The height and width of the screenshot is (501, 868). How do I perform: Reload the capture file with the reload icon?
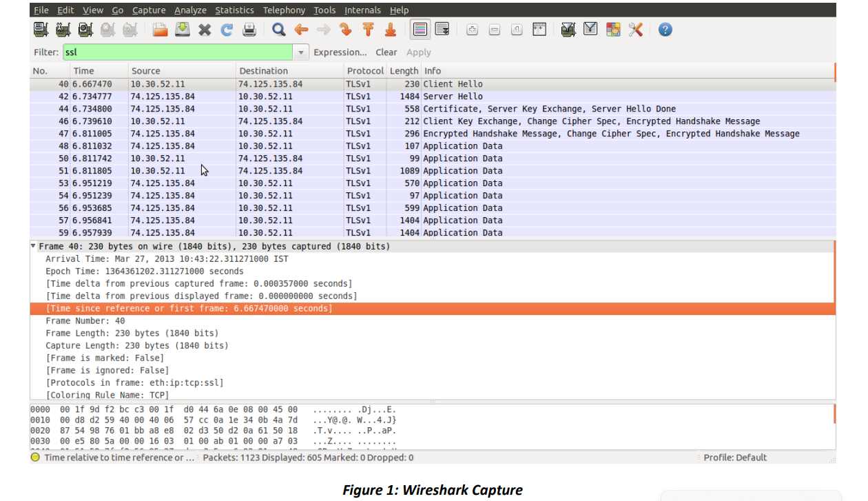click(x=227, y=29)
